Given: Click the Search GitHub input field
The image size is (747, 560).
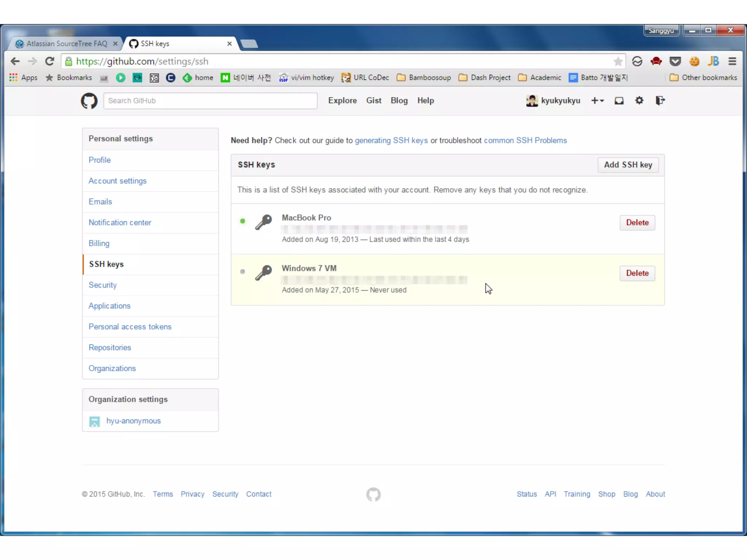Looking at the screenshot, I should 210,101.
